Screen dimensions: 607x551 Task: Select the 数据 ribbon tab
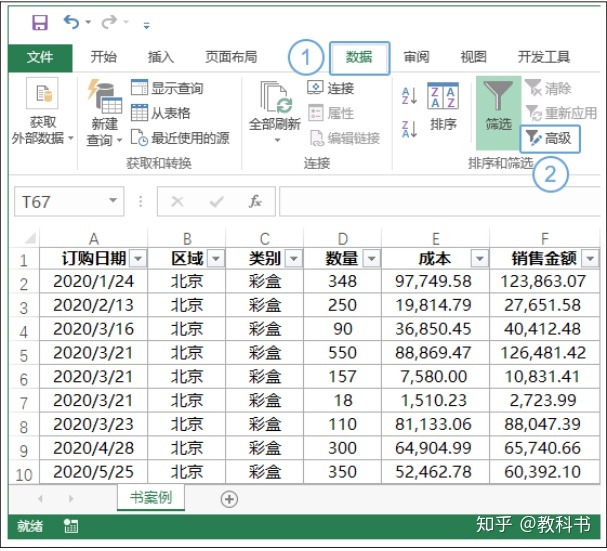pyautogui.click(x=359, y=57)
